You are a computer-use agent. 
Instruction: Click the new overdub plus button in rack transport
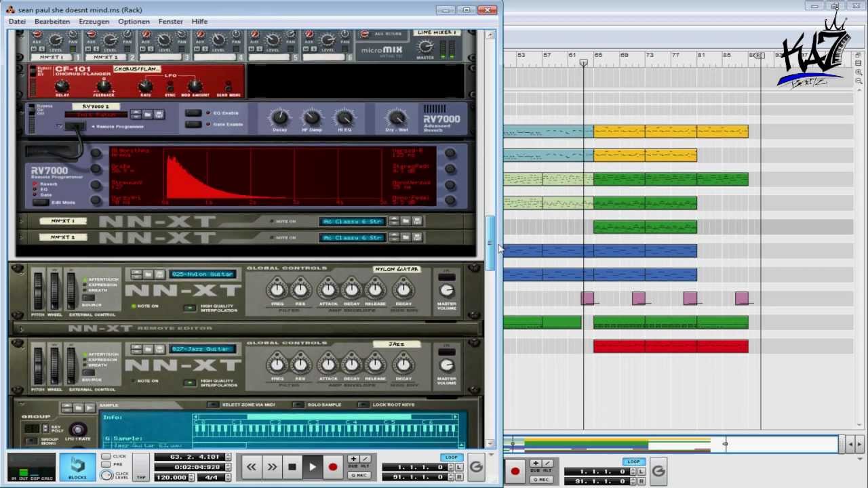tap(353, 459)
